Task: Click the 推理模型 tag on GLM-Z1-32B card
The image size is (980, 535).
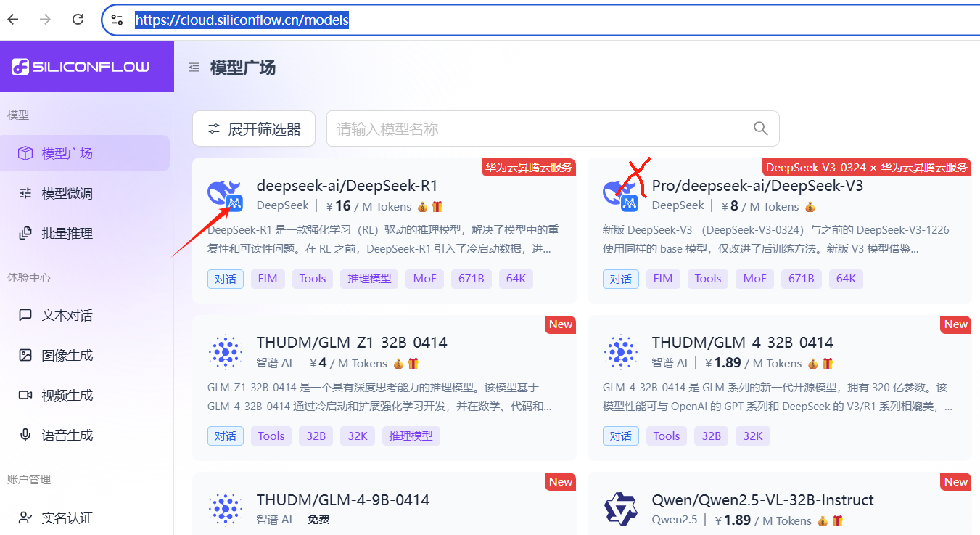Action: coord(411,436)
